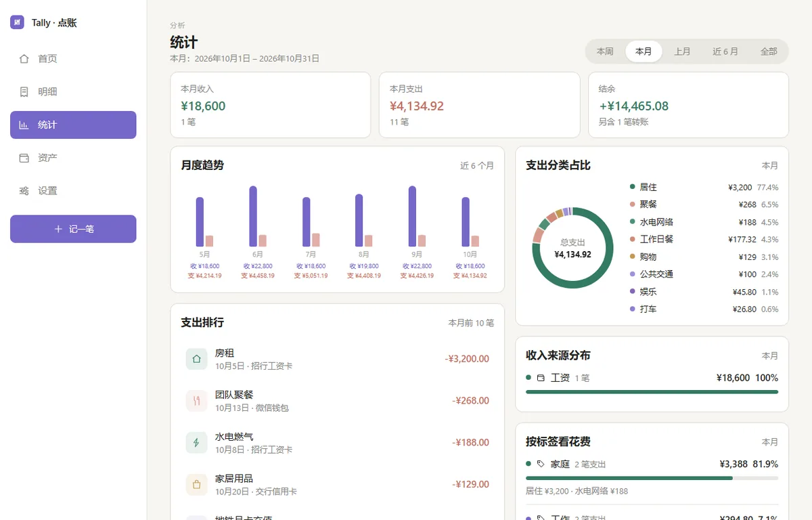Click the 居住 legend color dot
Image resolution: width=812 pixels, height=520 pixels.
pos(632,187)
